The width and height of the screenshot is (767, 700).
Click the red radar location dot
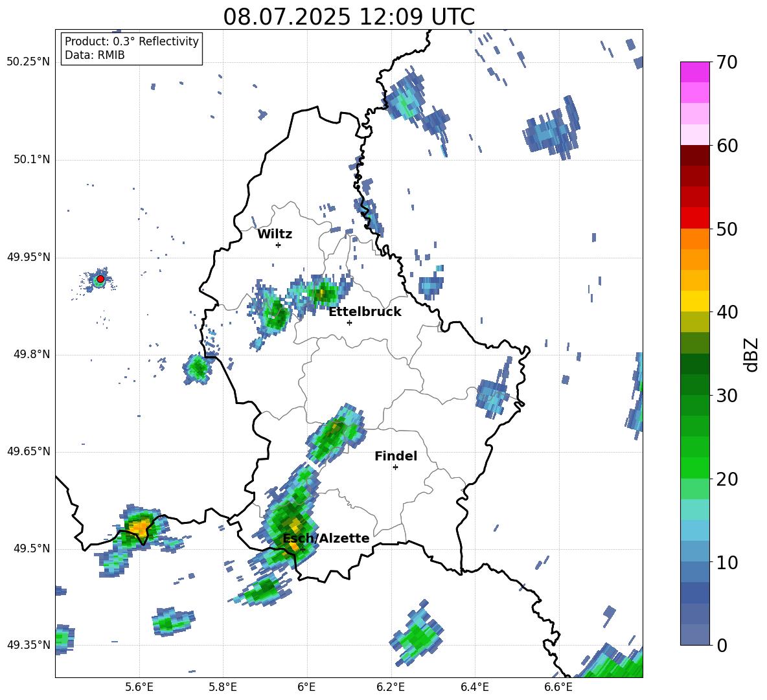100,279
